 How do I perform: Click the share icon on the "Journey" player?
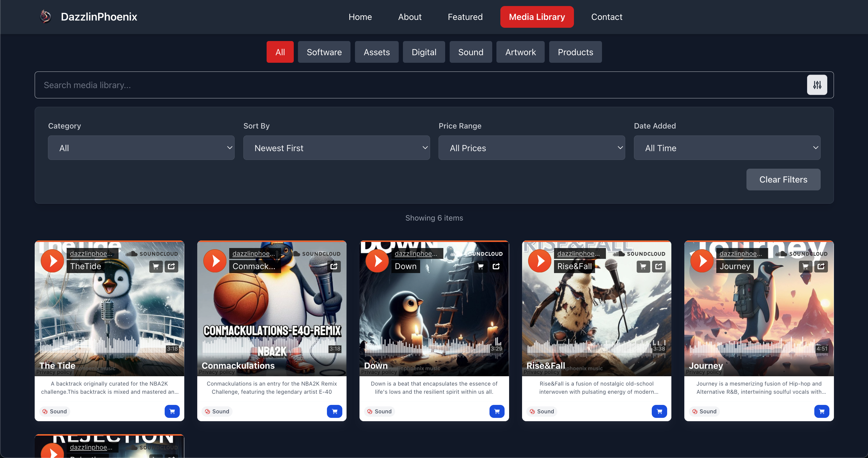coord(821,266)
